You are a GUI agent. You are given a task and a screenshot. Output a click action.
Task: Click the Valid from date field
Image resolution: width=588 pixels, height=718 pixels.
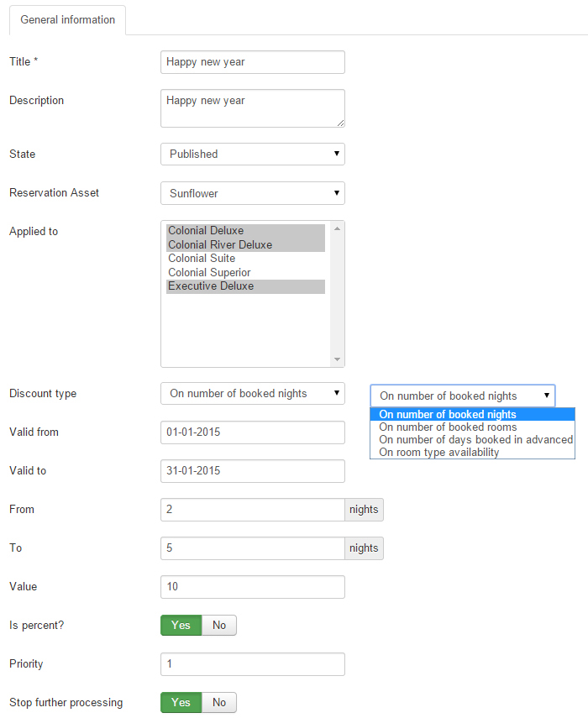252,432
